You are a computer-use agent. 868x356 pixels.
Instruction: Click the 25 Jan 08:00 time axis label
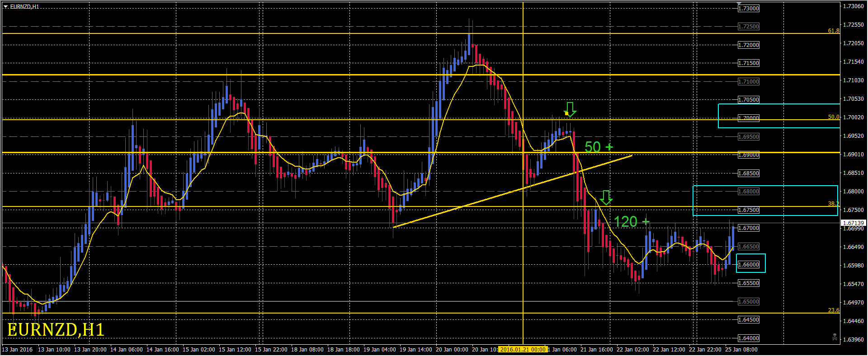(x=741, y=350)
